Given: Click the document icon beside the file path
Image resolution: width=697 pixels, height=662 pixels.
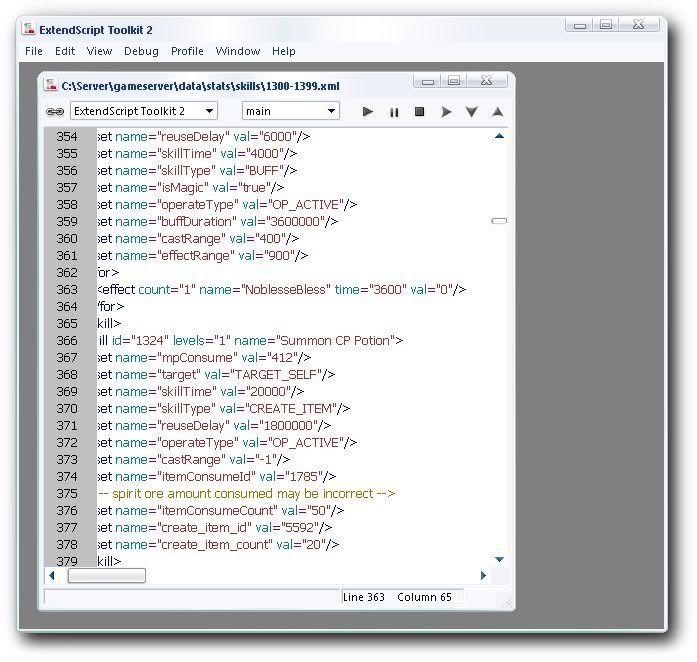Looking at the screenshot, I should pos(51,84).
